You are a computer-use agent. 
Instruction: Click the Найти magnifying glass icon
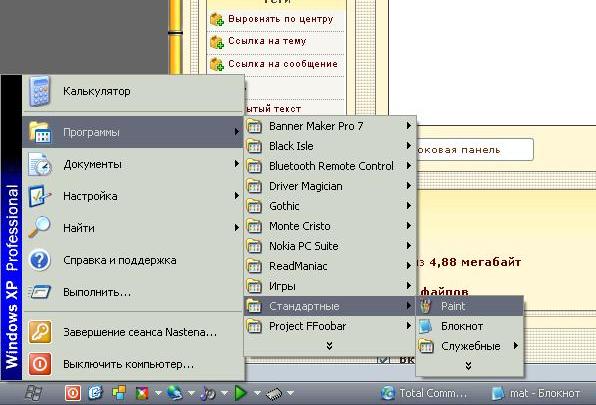point(40,228)
